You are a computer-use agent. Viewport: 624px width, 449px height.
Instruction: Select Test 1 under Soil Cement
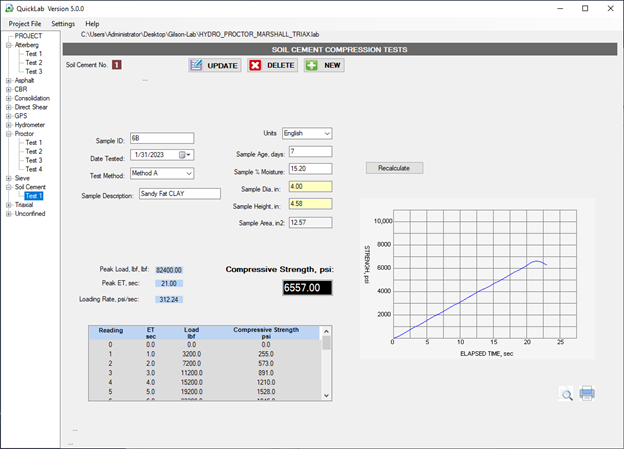34,196
